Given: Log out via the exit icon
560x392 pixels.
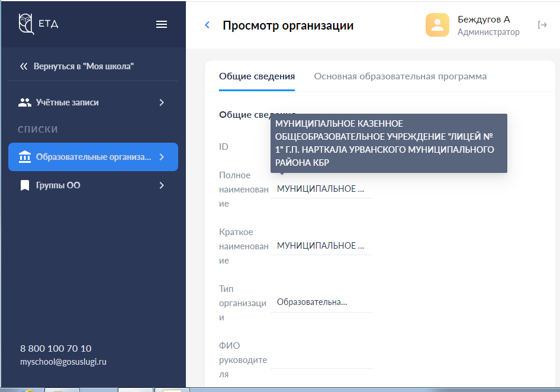Looking at the screenshot, I should pos(542,25).
